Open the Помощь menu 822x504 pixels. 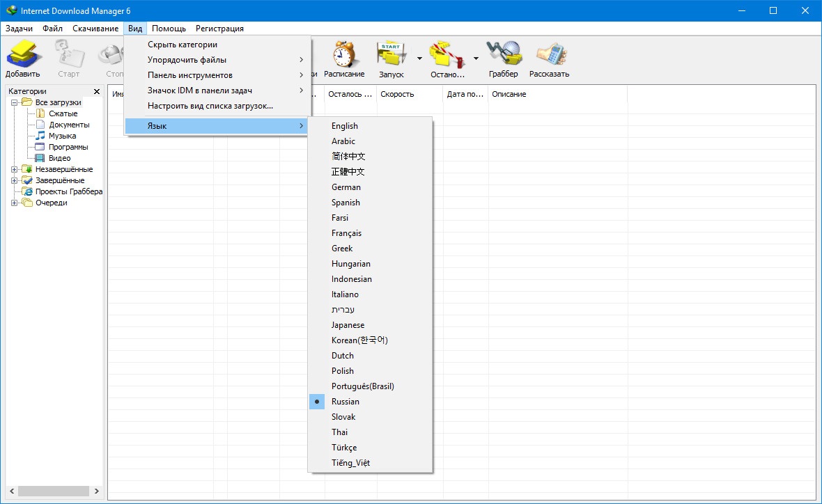[x=169, y=29]
